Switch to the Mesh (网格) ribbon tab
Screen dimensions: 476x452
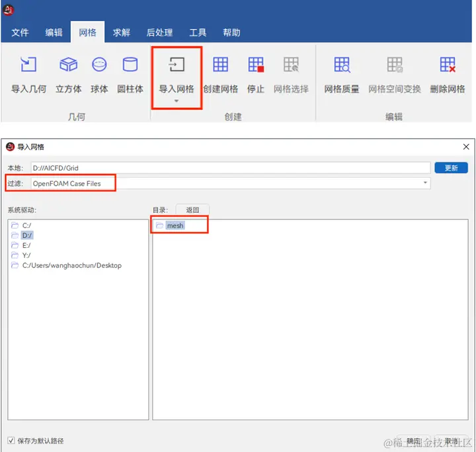(x=87, y=32)
